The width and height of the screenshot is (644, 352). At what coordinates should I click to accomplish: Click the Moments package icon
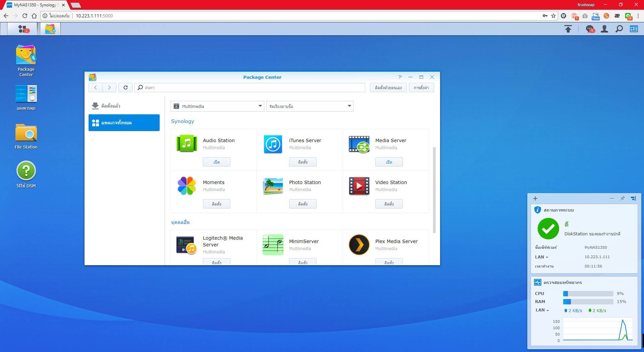pos(186,186)
